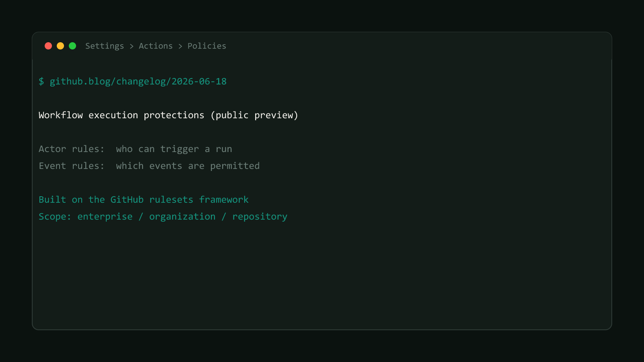Open the Settings breadcrumb
The height and width of the screenshot is (362, 644).
(x=105, y=46)
